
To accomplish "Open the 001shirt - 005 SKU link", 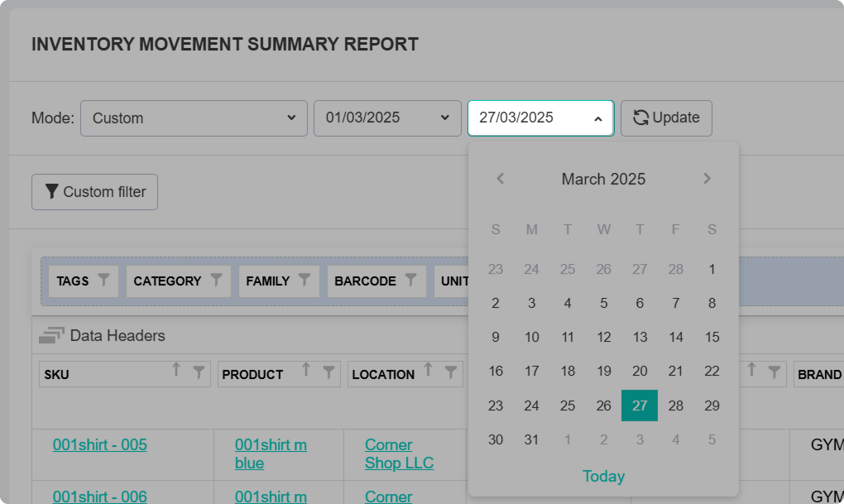I will [100, 445].
